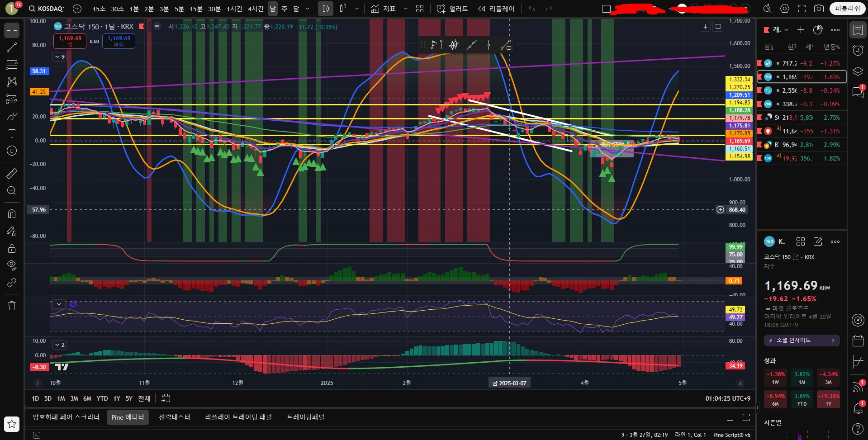Collapse the indicator legend showing 9
The height and width of the screenshot is (440, 868).
click(x=59, y=57)
